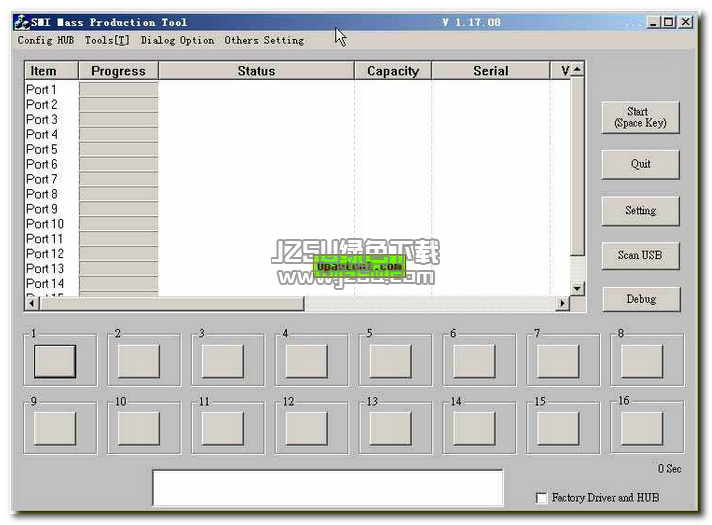Select port slot button 2

tap(138, 361)
